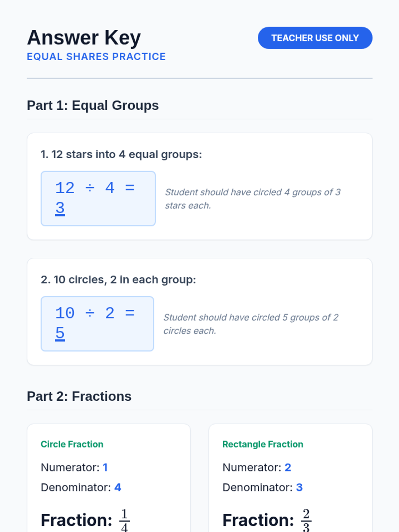Click the 12 ÷ 4 equation box
The image size is (399, 532).
(x=98, y=198)
